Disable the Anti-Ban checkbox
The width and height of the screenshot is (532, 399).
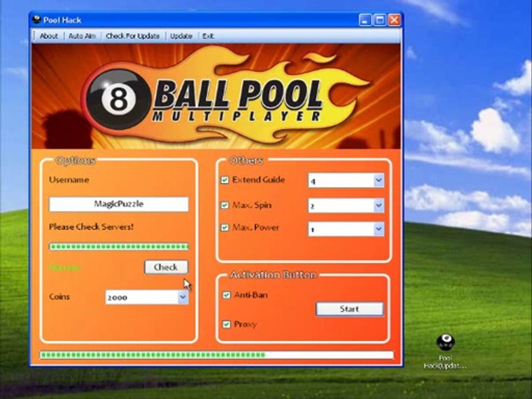coord(226,295)
